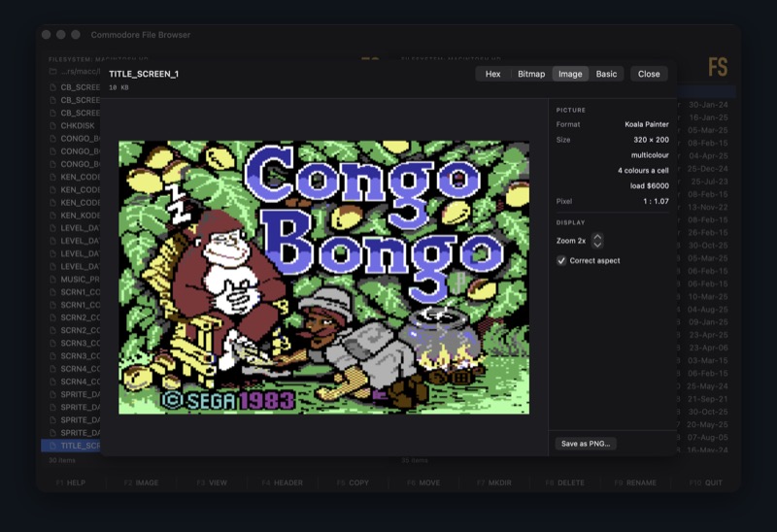777x532 pixels.
Task: Select the right pane row dated 16-Jan-25
Action: coord(706,117)
